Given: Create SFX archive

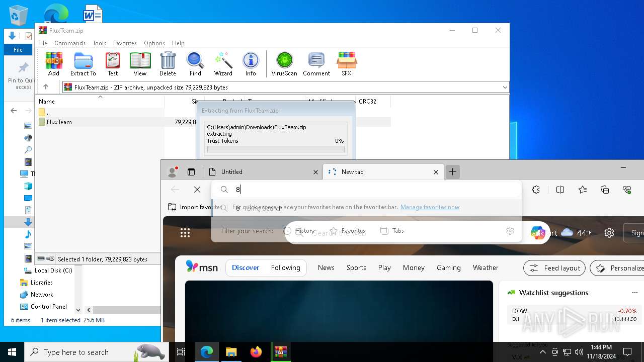Looking at the screenshot, I should [x=347, y=64].
